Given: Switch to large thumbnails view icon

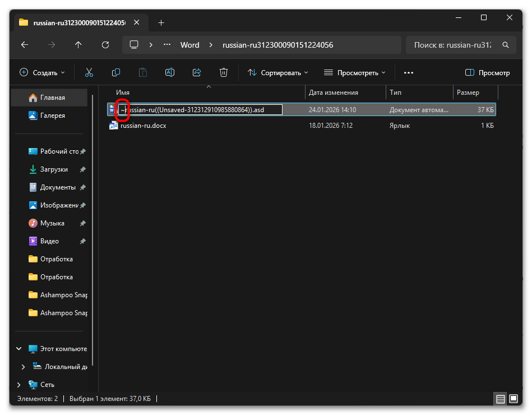Looking at the screenshot, I should pyautogui.click(x=514, y=399).
